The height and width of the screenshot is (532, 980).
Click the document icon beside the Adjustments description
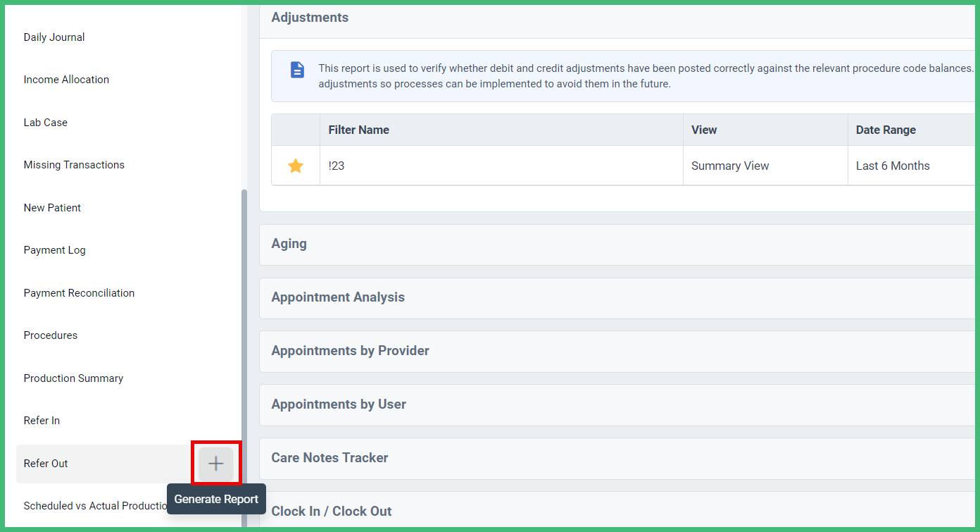pos(297,69)
